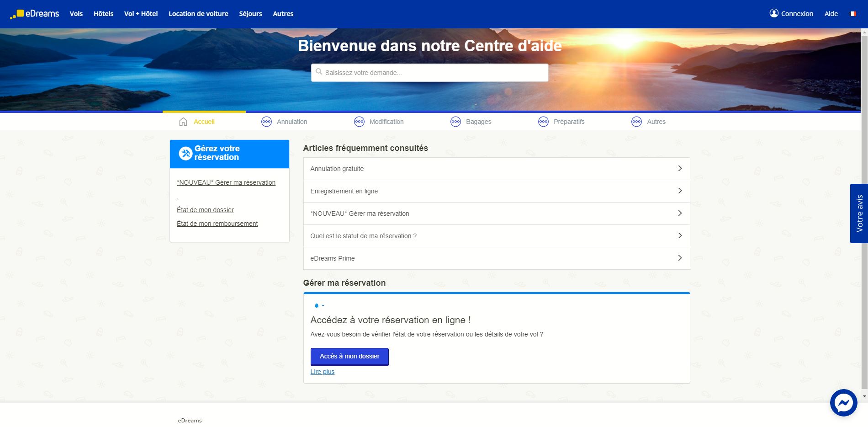Follow the Lire plus link

323,372
